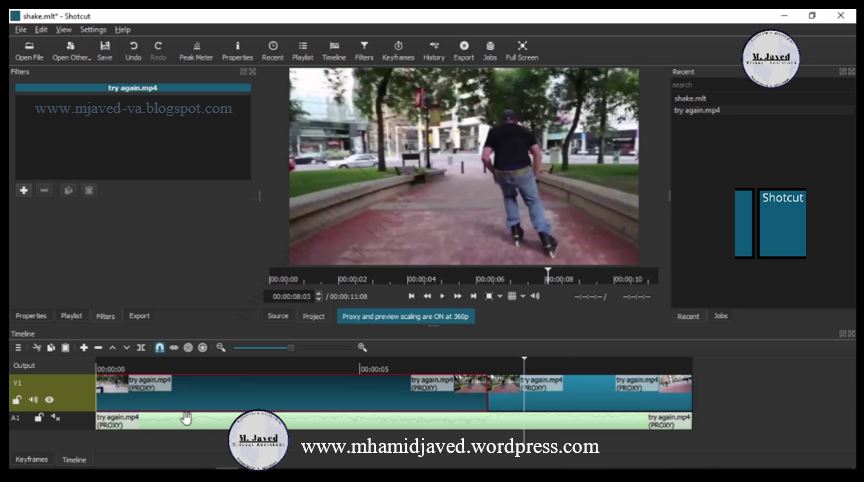
Task: Click the timeline zoom slider
Action: pyautogui.click(x=291, y=348)
